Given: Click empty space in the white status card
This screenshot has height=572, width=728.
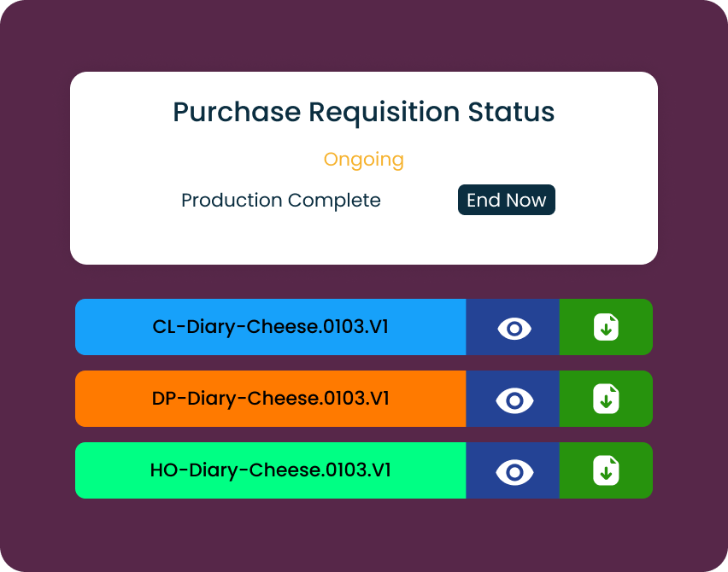Looking at the screenshot, I should [x=128, y=231].
